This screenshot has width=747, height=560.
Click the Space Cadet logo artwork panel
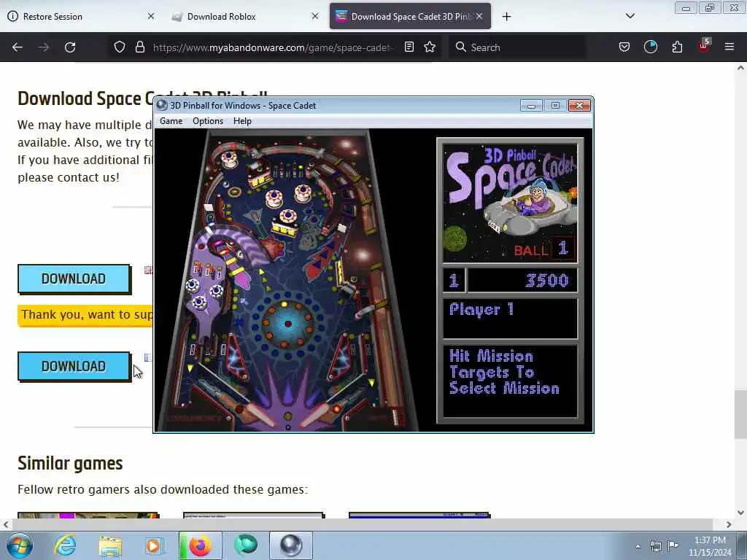coord(510,203)
